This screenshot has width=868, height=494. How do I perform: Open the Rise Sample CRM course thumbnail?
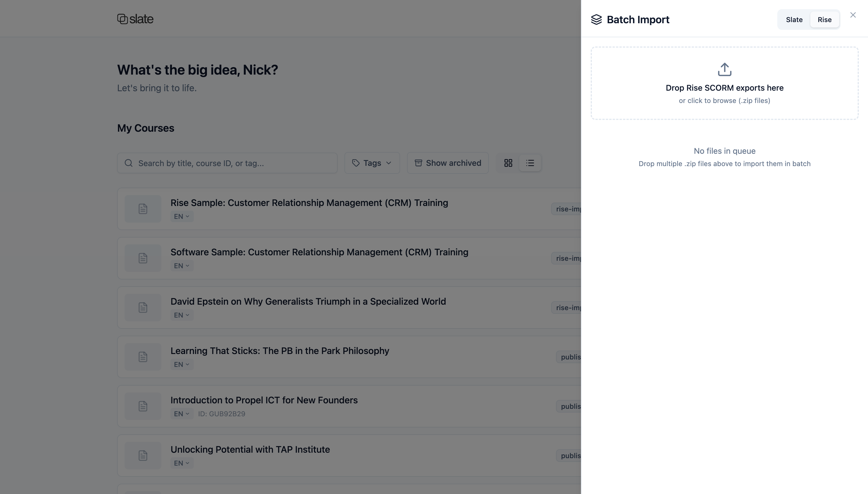[x=142, y=208]
